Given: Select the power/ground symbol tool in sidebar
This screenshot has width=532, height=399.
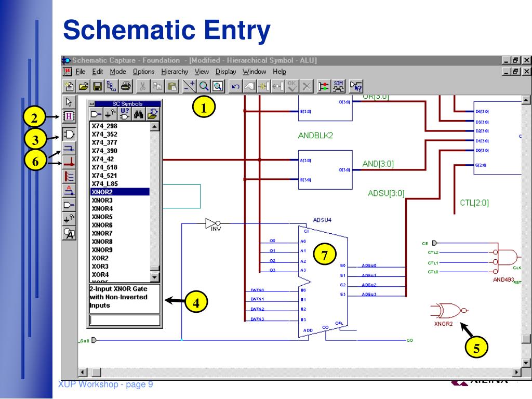Looking at the screenshot, I should pos(69,219).
